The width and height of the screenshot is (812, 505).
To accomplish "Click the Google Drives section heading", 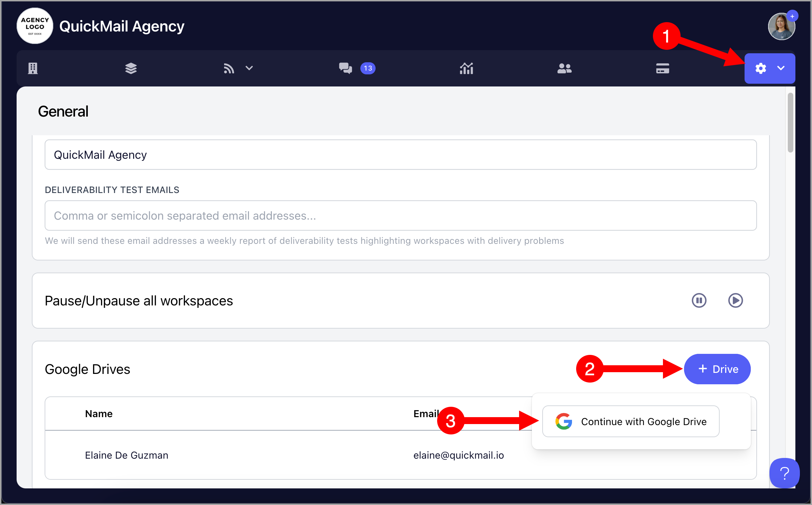I will pyautogui.click(x=87, y=369).
